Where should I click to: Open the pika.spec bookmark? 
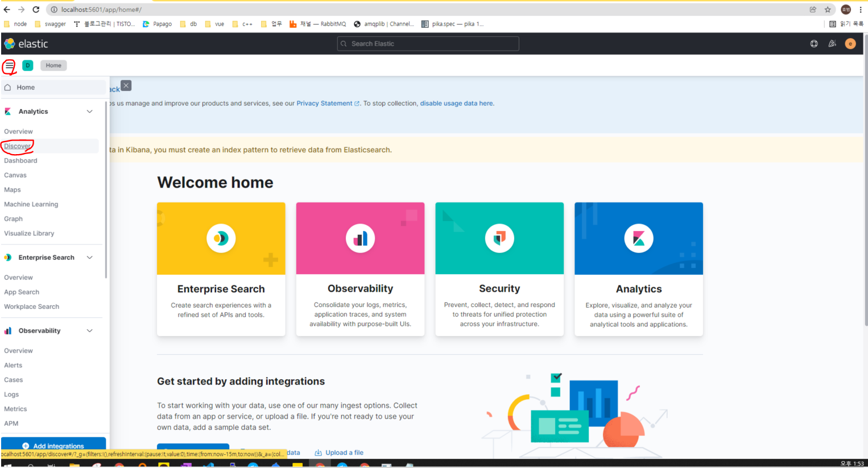[453, 24]
